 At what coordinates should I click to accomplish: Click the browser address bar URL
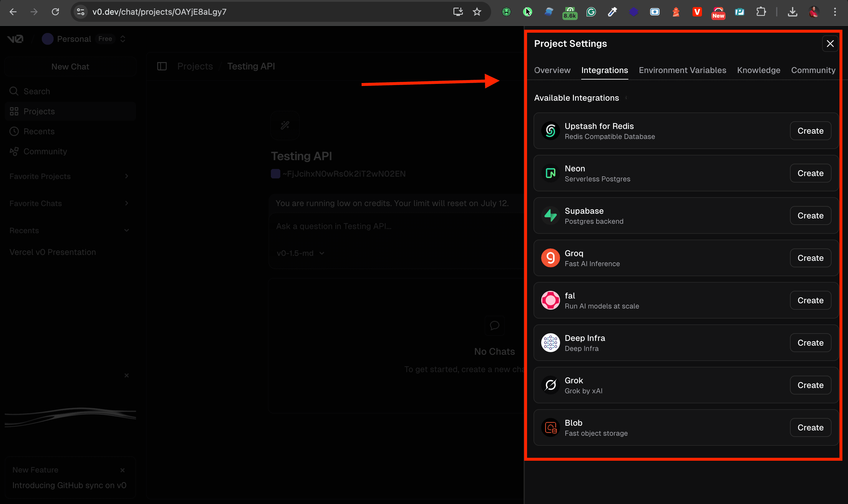pyautogui.click(x=159, y=12)
